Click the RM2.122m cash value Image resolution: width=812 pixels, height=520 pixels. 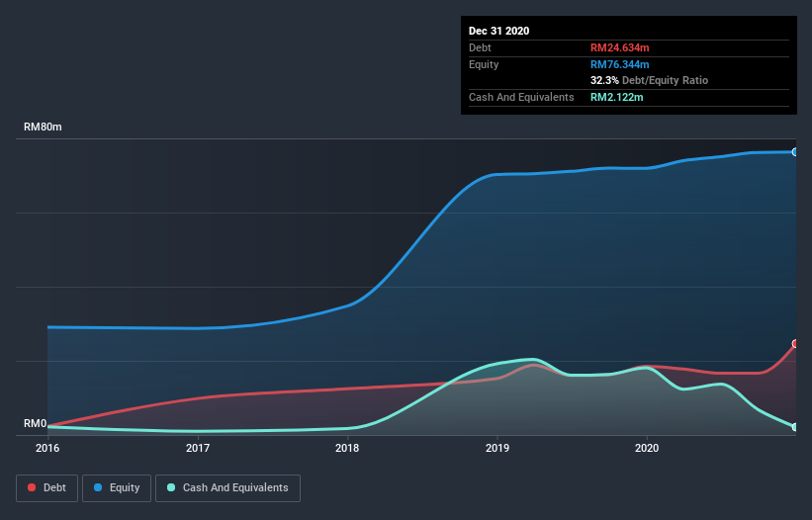pyautogui.click(x=617, y=97)
